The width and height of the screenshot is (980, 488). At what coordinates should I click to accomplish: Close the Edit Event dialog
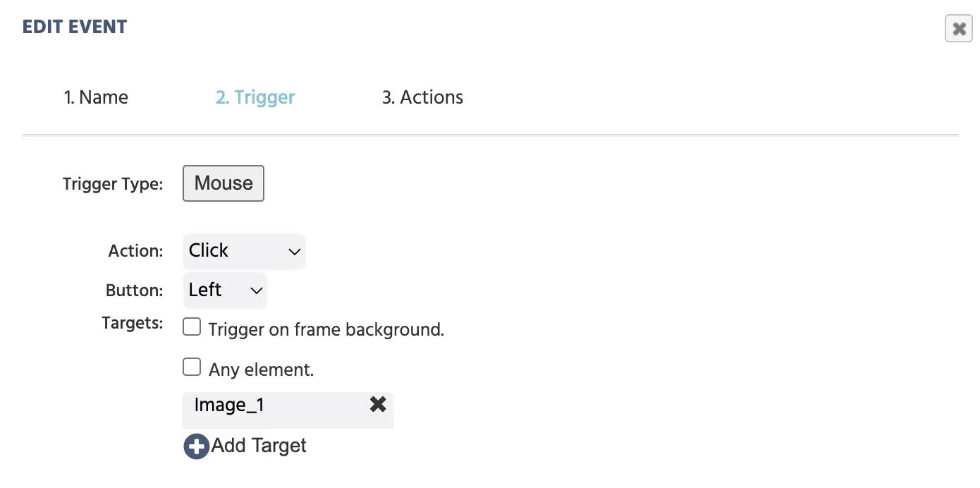click(x=958, y=29)
